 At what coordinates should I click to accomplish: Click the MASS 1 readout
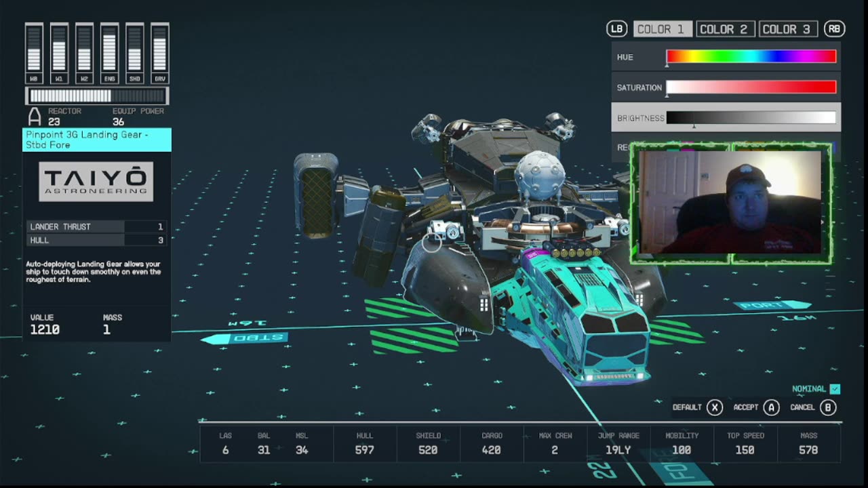112,324
